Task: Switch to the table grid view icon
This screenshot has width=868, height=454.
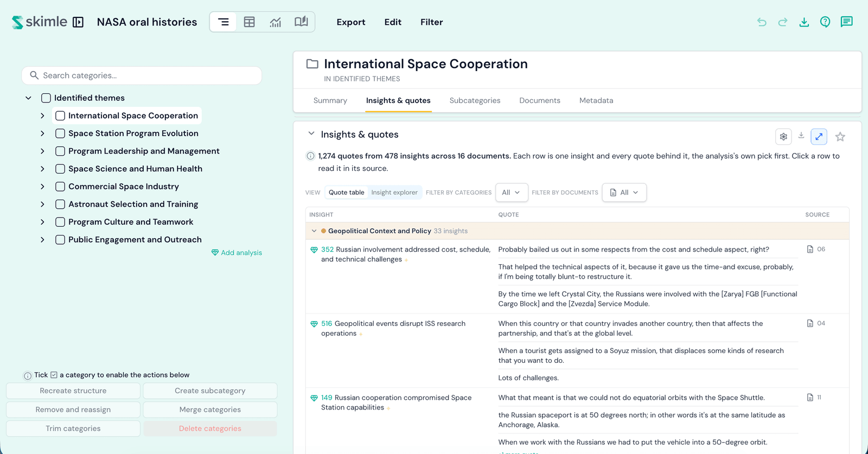Action: pyautogui.click(x=250, y=22)
